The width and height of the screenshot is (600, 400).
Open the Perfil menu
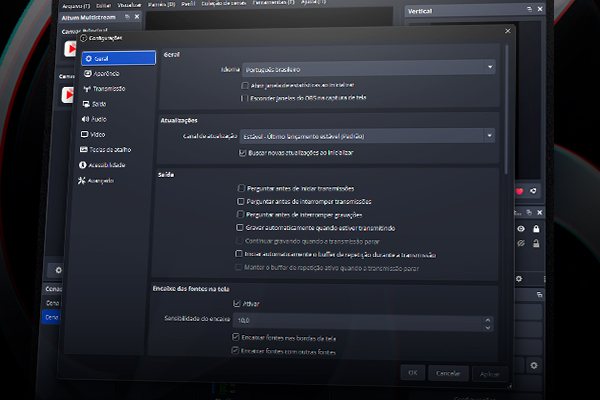pos(188,4)
